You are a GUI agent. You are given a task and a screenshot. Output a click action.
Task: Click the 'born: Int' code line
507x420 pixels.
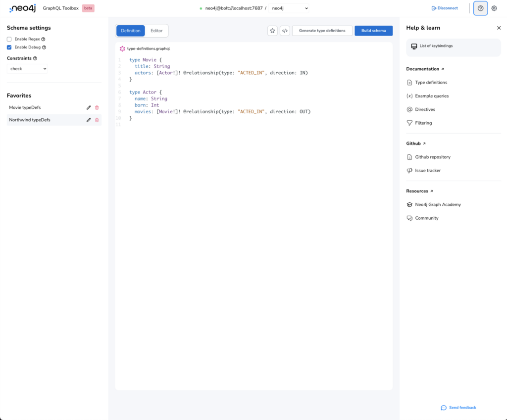tap(147, 105)
